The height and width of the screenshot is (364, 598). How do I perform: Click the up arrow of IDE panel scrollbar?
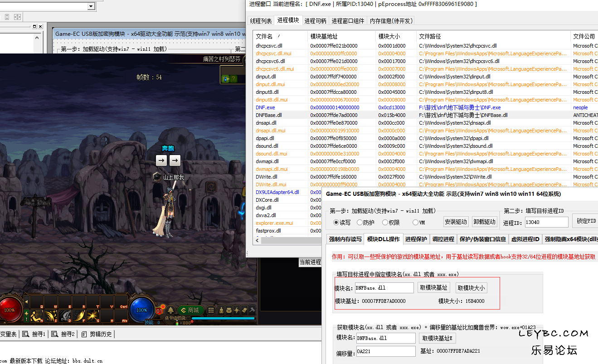37,38
